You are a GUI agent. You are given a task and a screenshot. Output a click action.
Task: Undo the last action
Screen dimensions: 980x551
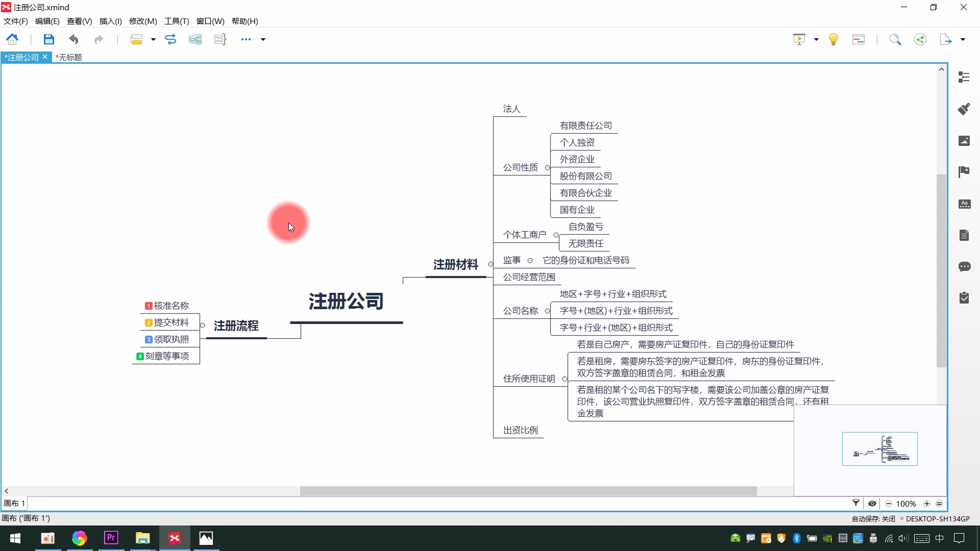[x=73, y=39]
